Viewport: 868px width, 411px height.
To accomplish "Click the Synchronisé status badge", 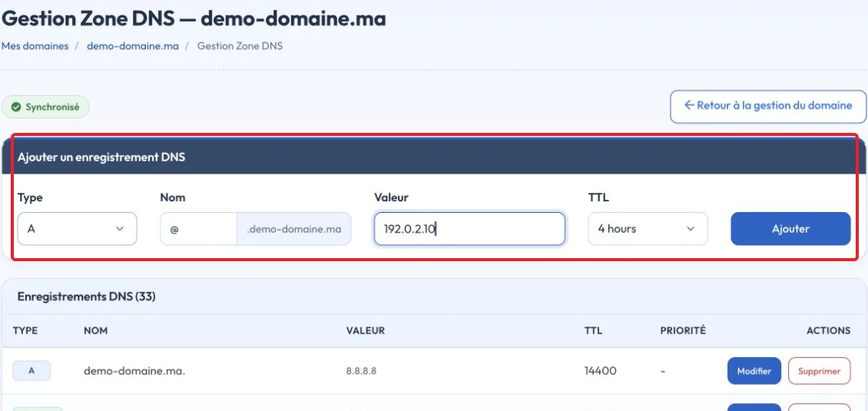I will tap(45, 107).
